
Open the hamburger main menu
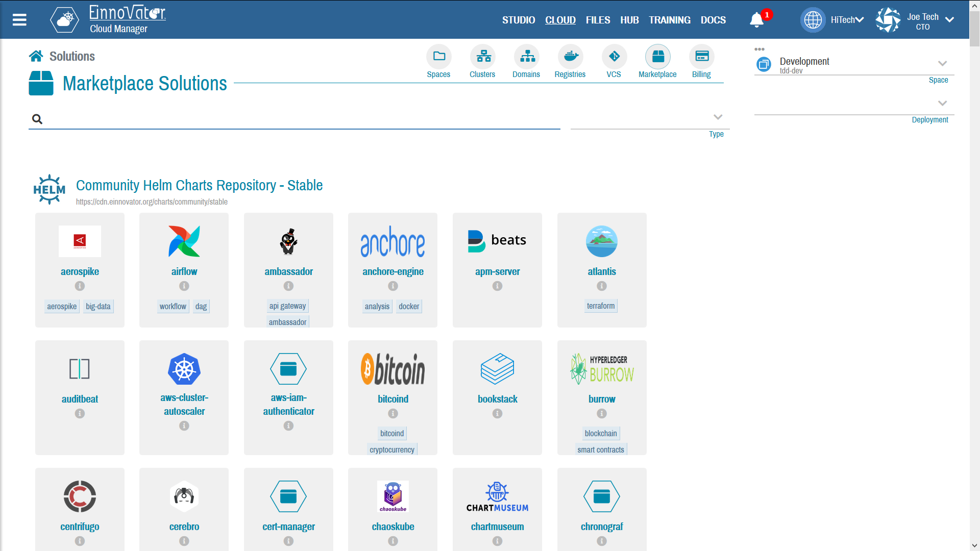point(19,20)
